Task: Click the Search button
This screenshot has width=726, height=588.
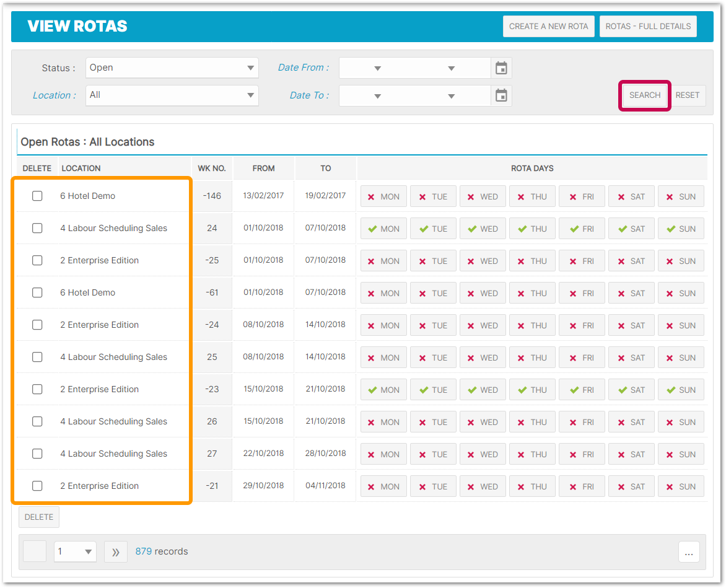Action: [644, 95]
